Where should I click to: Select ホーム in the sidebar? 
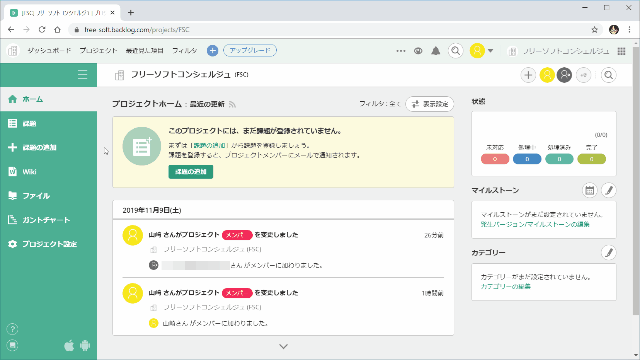[x=49, y=99]
